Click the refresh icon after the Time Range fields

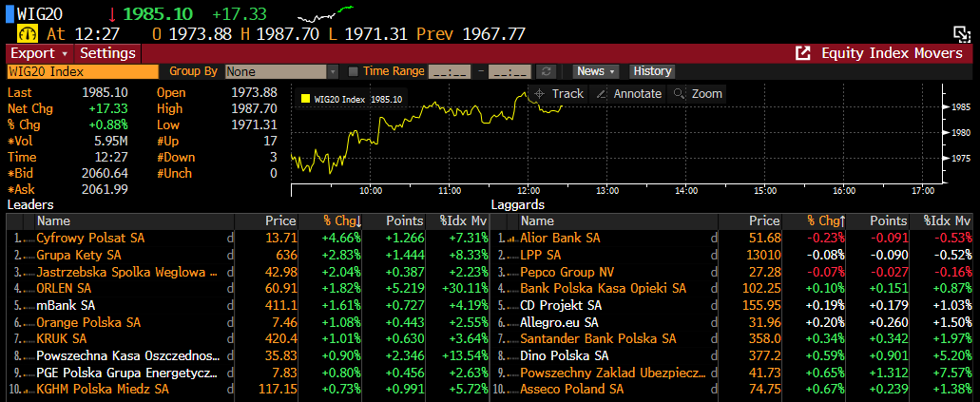tap(546, 71)
